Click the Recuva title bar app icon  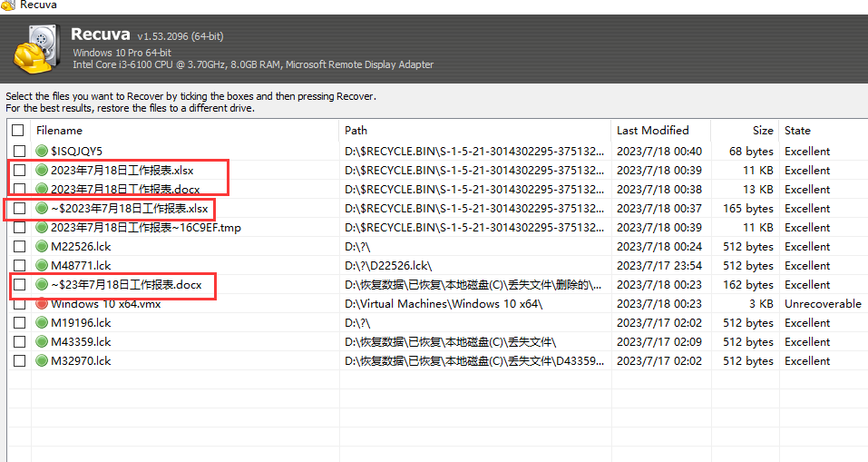click(x=8, y=5)
